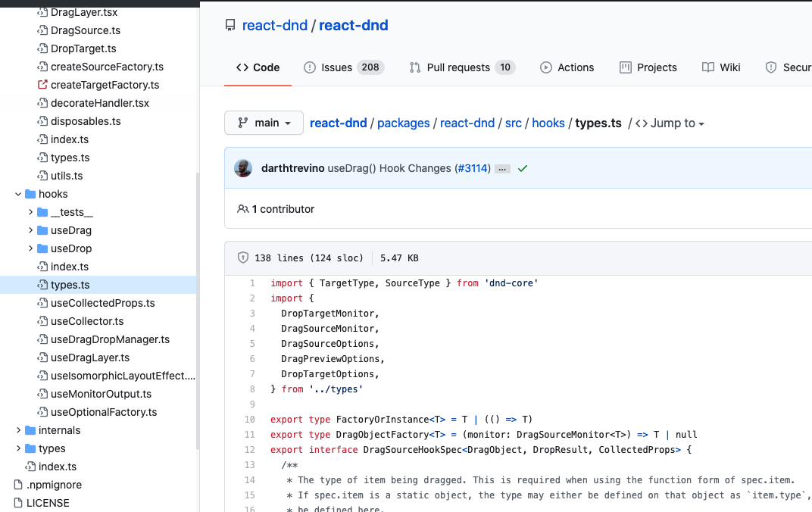Click file icon beside useCollector.ts
The width and height of the screenshot is (812, 512).
tap(42, 321)
